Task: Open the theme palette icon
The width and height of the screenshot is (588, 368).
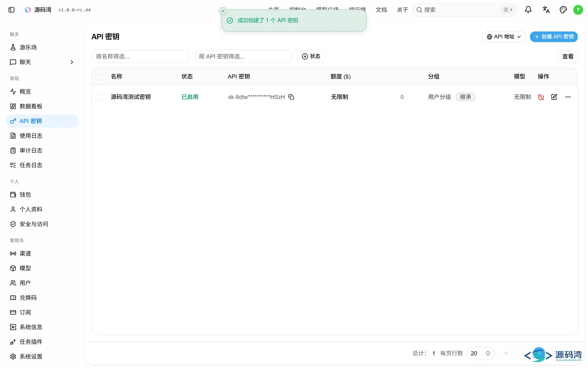Action: [563, 10]
